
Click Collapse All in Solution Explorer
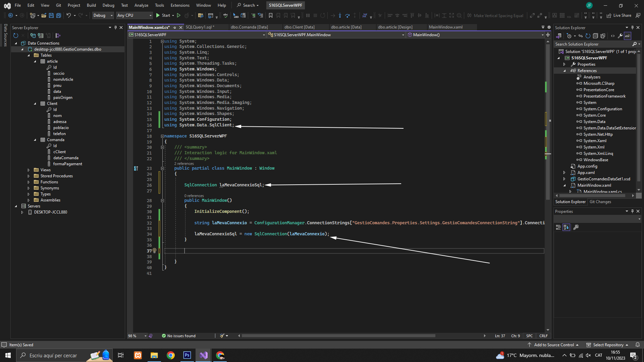[595, 36]
